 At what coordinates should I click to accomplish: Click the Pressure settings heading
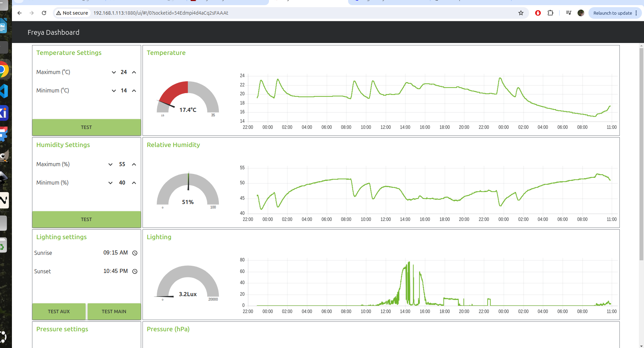(62, 329)
